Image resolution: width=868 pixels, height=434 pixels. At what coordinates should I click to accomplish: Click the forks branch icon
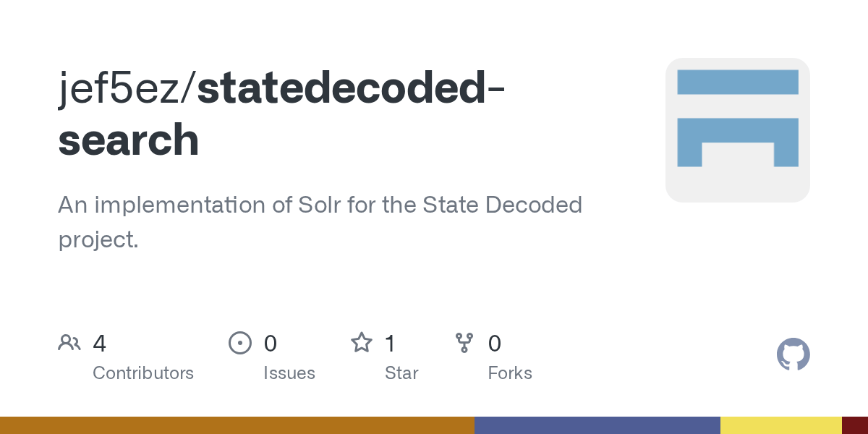464,343
